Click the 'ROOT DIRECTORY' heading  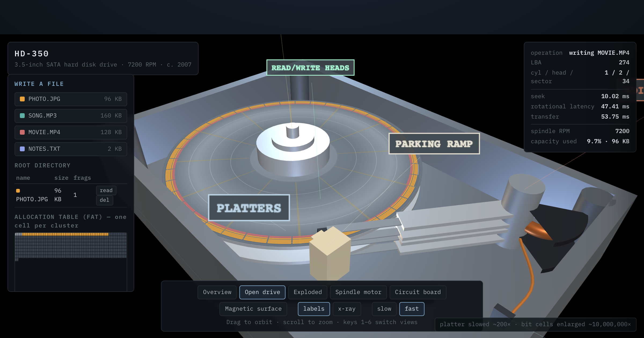(42, 166)
